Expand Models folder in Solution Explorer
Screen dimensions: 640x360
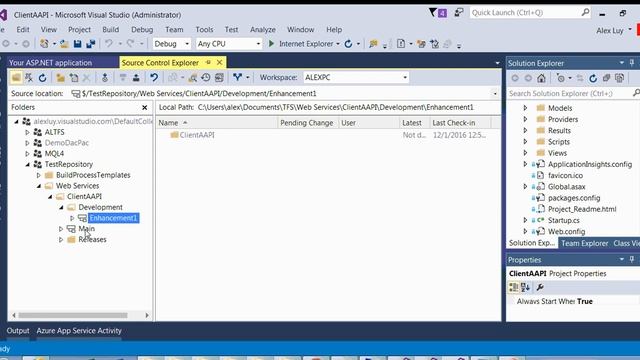(525, 108)
